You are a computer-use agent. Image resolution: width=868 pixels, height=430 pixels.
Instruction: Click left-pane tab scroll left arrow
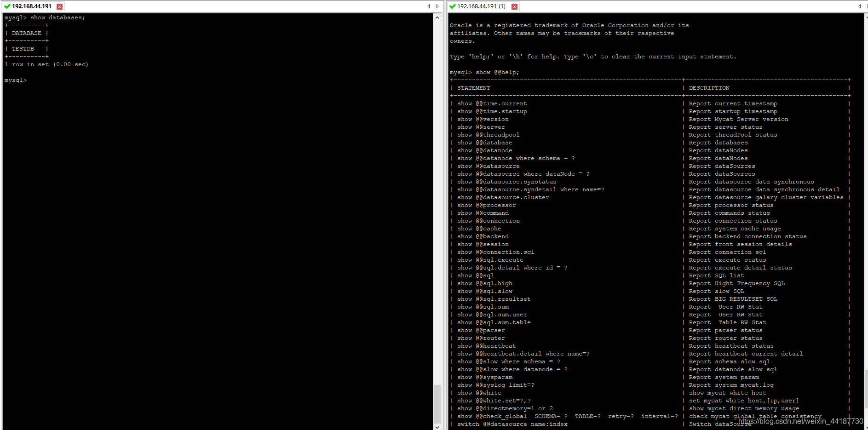pos(429,6)
